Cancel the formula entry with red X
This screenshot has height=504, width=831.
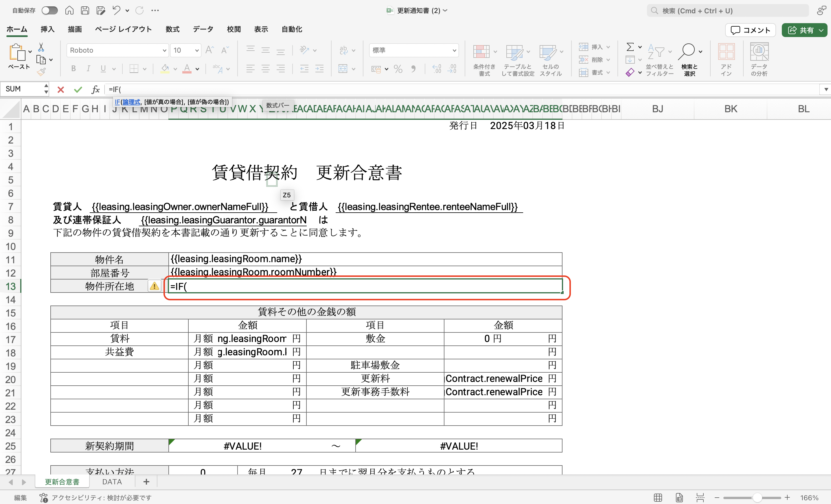[61, 89]
